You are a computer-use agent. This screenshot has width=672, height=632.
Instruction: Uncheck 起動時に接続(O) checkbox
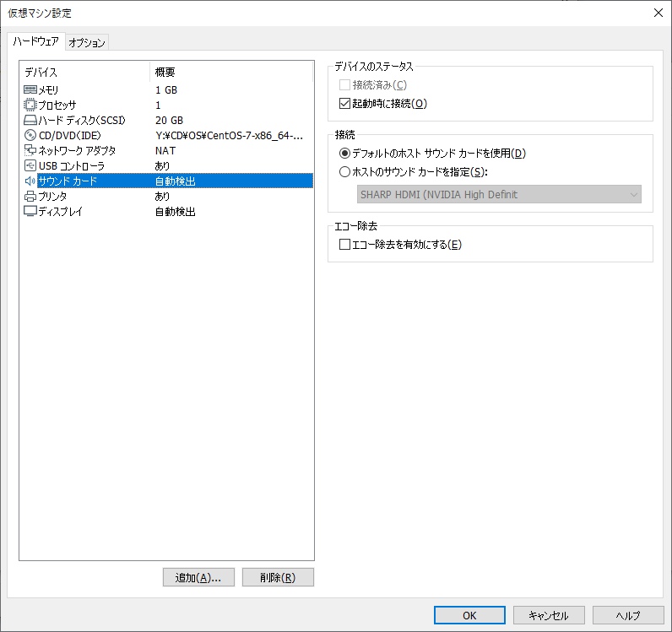click(344, 103)
